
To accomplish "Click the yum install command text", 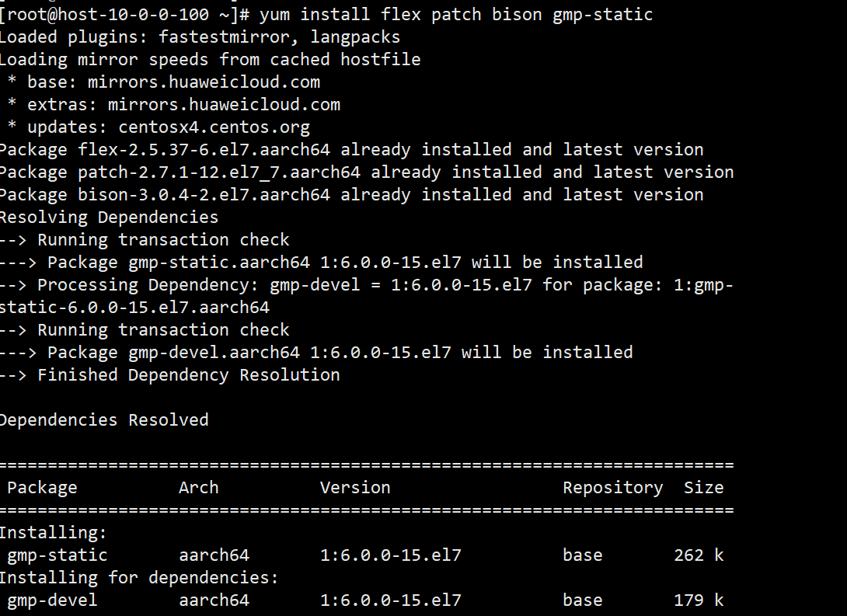I will 456,15.
